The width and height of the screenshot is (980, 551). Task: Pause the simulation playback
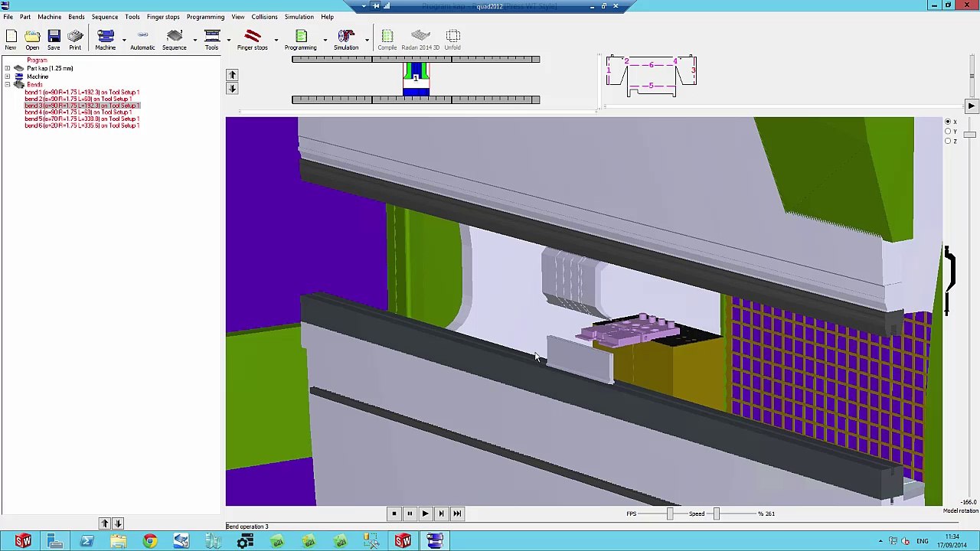coord(410,514)
